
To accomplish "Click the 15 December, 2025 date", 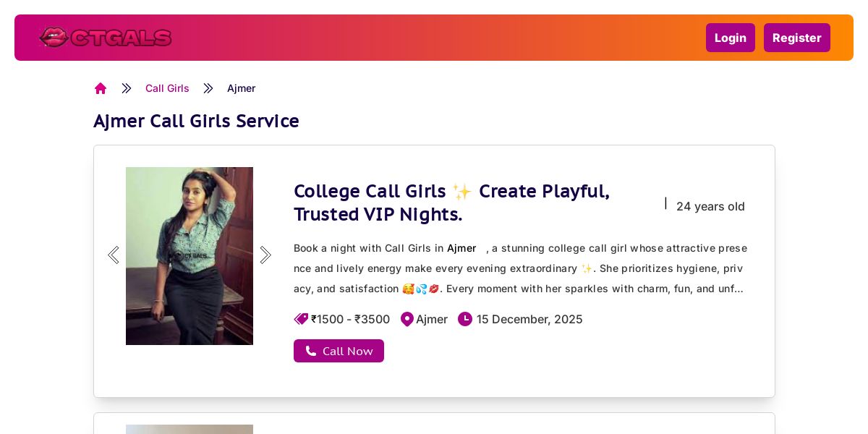I will pos(529,319).
